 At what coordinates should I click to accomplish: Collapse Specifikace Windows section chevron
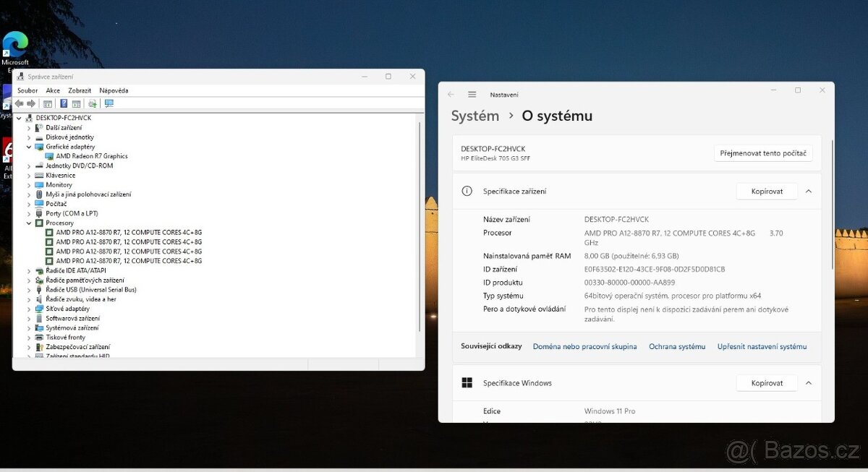809,383
